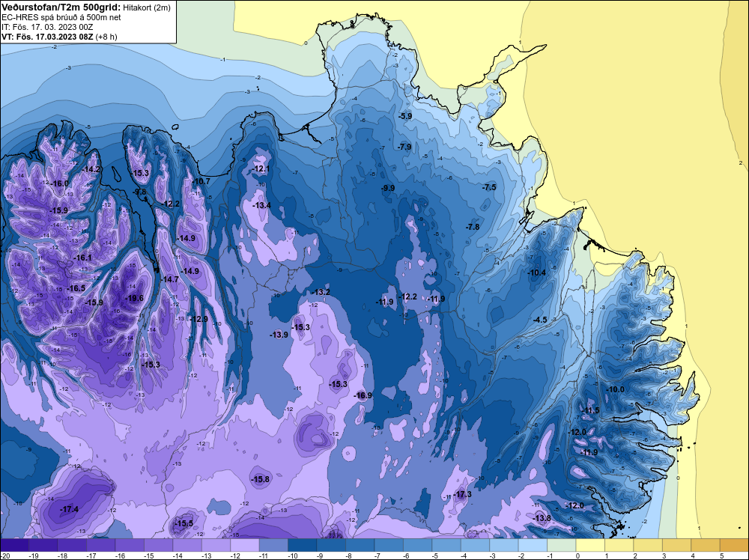This screenshot has width=749, height=560.
Task: Click the -17.4 temperature label
Action: [69, 509]
